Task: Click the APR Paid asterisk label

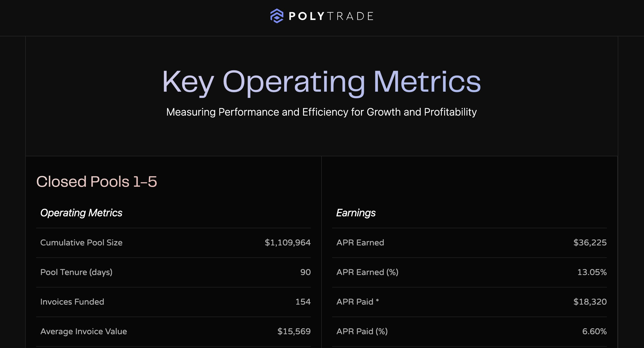Action: click(358, 302)
